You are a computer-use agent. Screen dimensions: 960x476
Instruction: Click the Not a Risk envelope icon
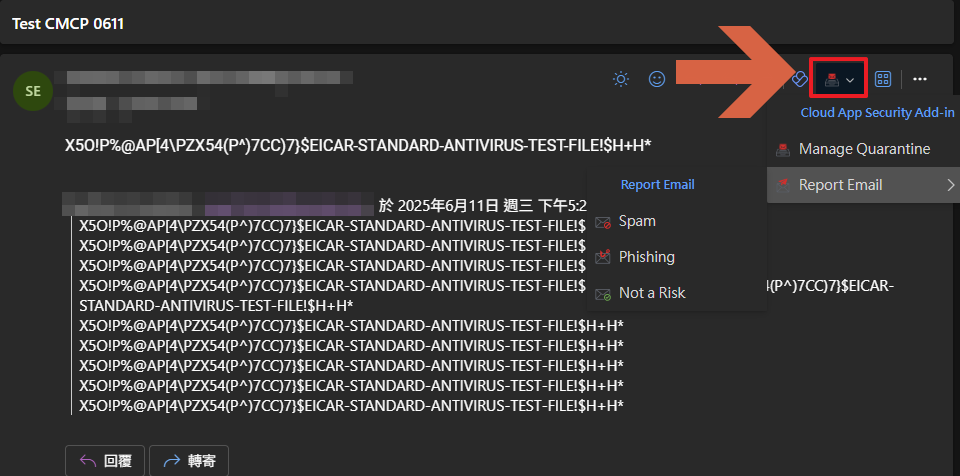click(602, 293)
